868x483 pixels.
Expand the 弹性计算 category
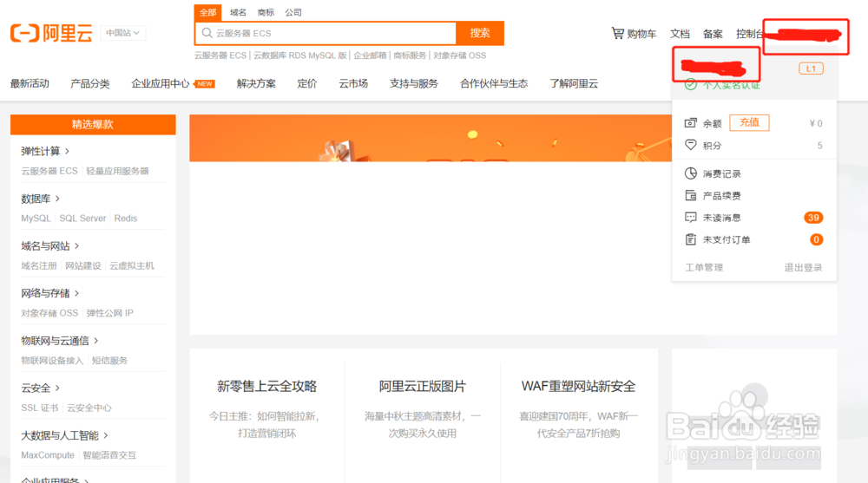pyautogui.click(x=45, y=151)
